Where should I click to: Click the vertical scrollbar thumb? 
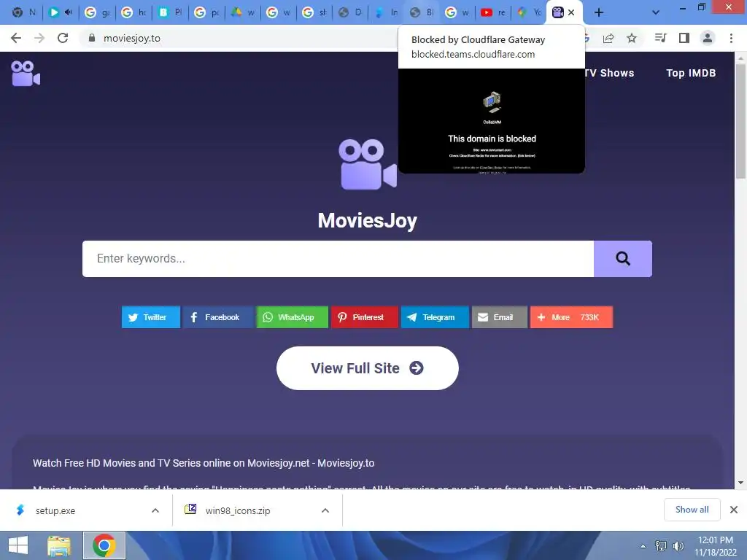coord(741,122)
